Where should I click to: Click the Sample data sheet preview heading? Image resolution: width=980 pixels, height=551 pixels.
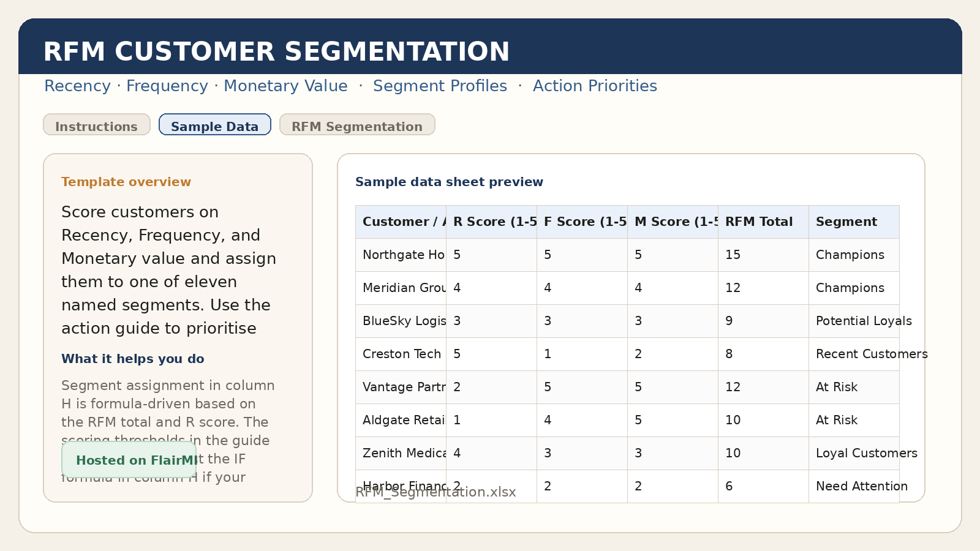click(x=449, y=182)
